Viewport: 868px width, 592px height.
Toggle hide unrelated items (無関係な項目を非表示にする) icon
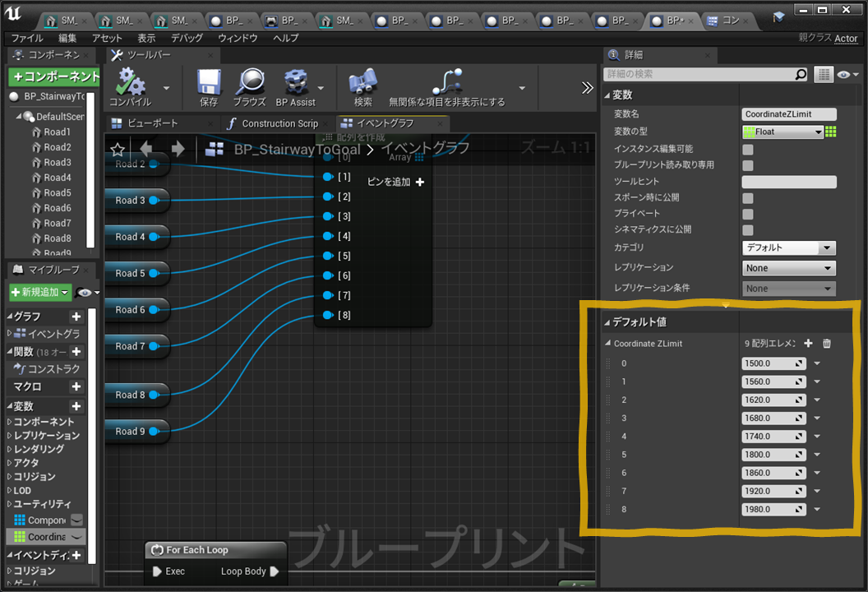pyautogui.click(x=447, y=82)
